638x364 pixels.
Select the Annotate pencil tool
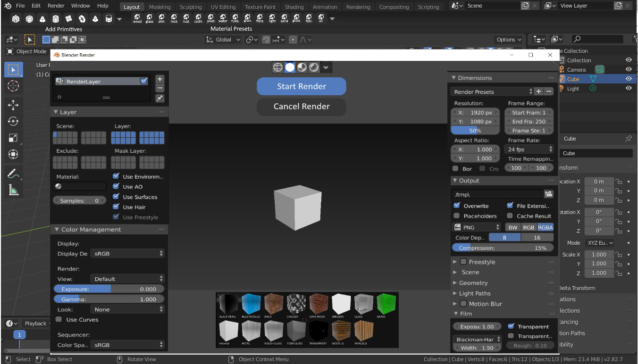(x=13, y=174)
